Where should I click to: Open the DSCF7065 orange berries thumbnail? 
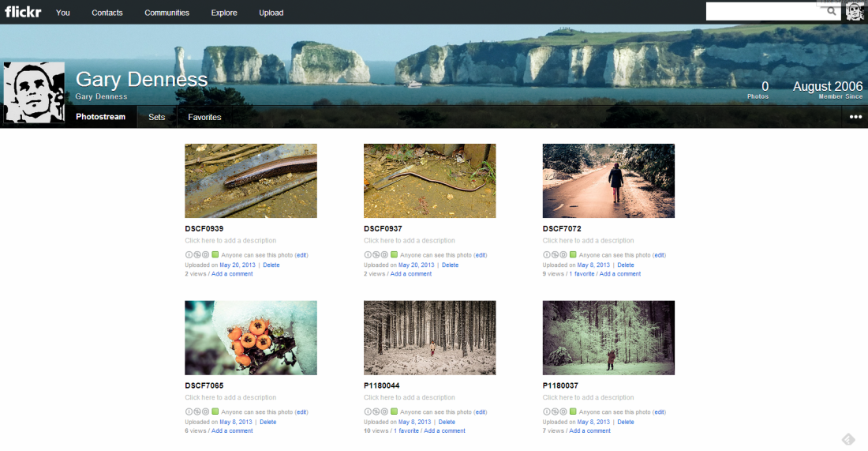point(251,337)
